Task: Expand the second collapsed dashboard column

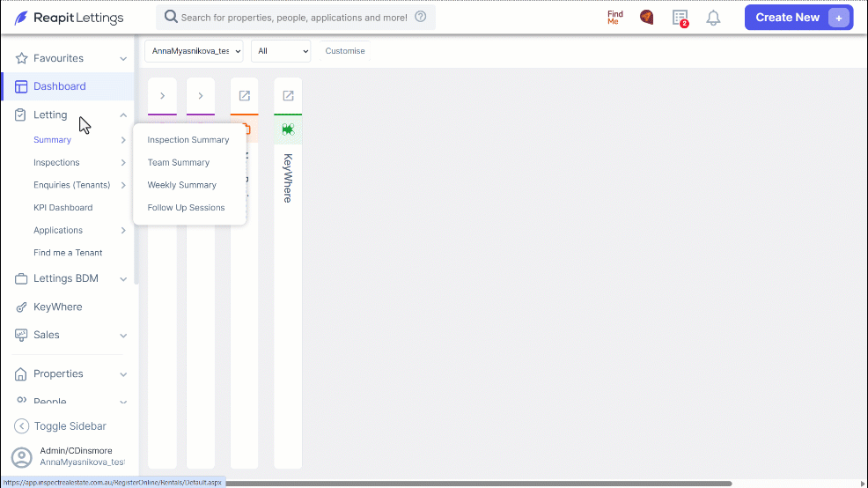Action: 201,96
